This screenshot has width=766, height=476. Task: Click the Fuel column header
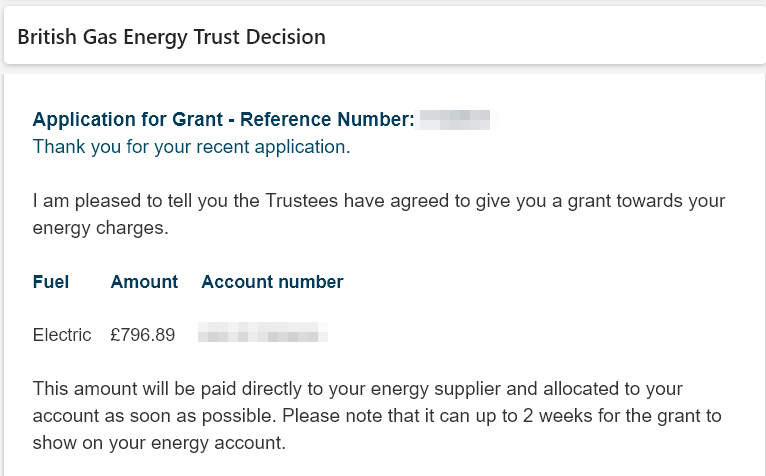tap(51, 282)
